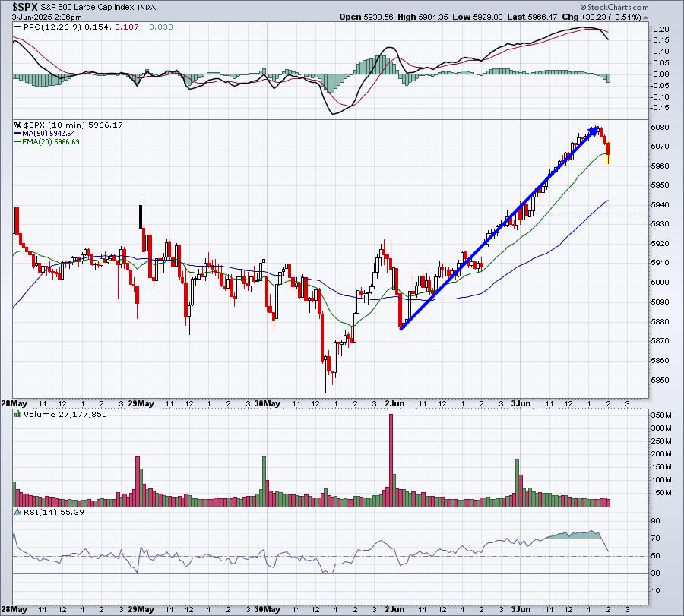The image size is (684, 616).
Task: Click the 29May date label on price axis
Action: coord(141,403)
